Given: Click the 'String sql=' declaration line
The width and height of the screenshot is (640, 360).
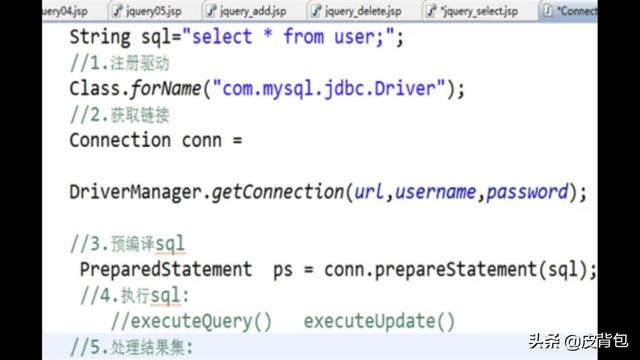Looking at the screenshot, I should pos(237,37).
